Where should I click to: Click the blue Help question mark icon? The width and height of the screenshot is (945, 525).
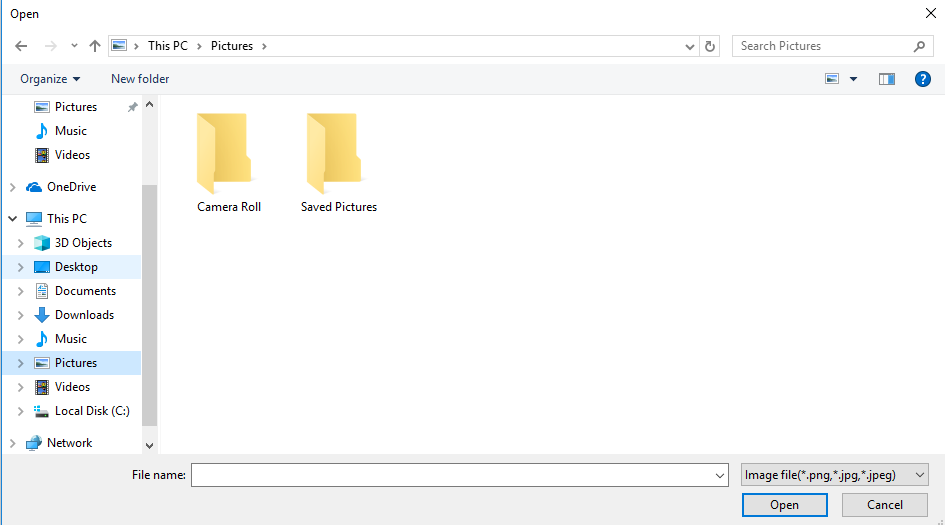click(x=923, y=79)
